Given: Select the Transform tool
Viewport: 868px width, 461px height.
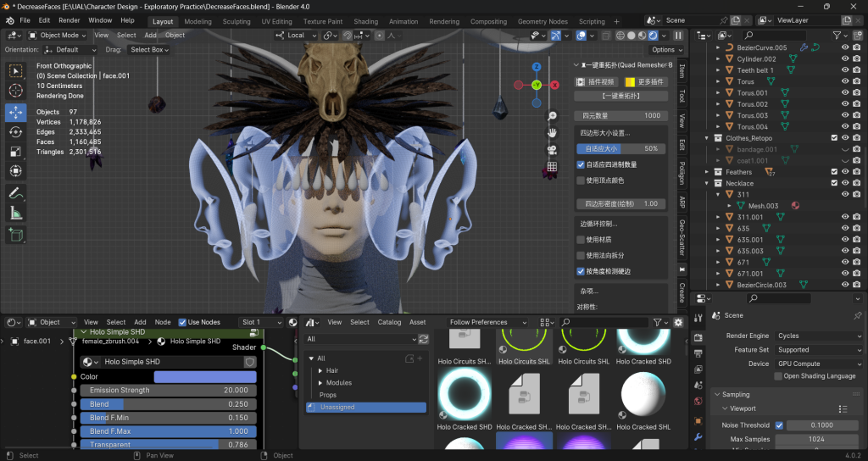Looking at the screenshot, I should 15,171.
